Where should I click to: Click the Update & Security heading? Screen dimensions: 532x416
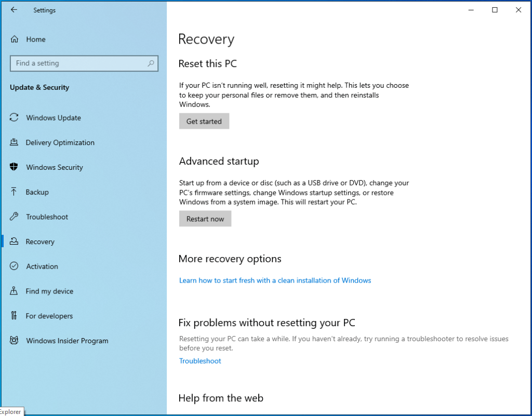coord(39,87)
